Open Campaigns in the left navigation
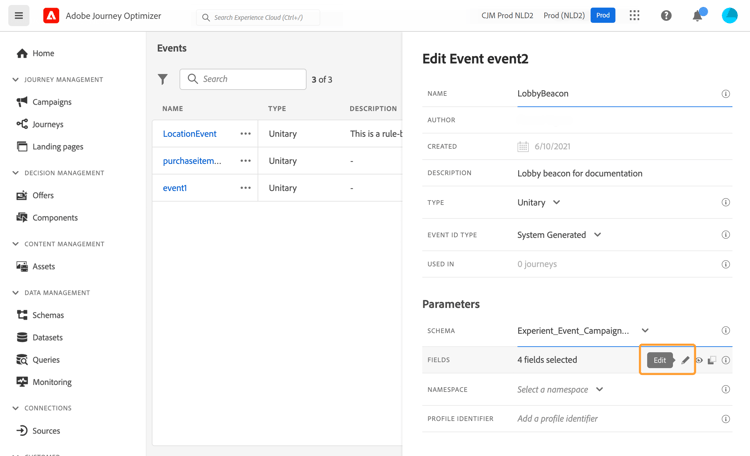The width and height of the screenshot is (750, 456). pyautogui.click(x=52, y=102)
